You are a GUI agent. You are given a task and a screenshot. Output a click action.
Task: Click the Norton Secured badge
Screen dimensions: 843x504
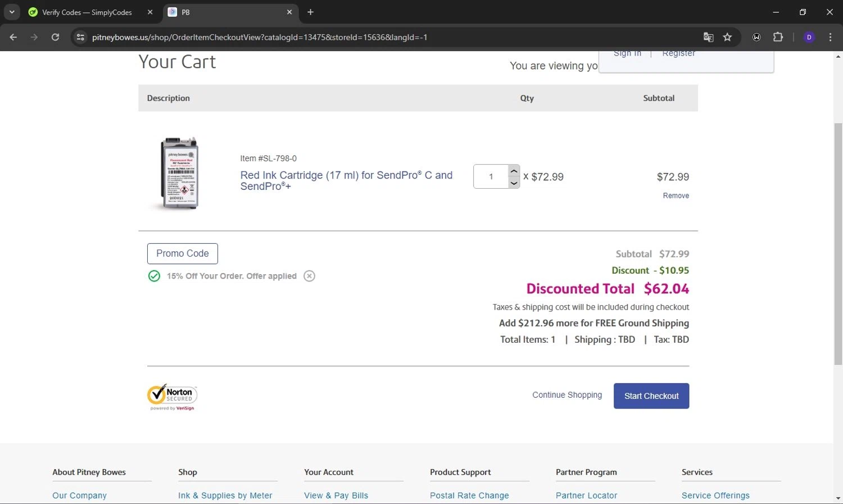tap(172, 397)
